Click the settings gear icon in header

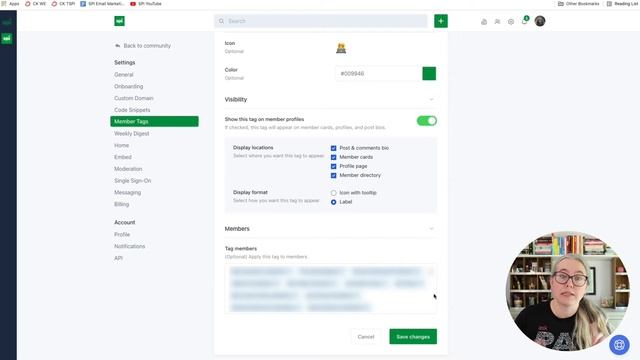(511, 22)
